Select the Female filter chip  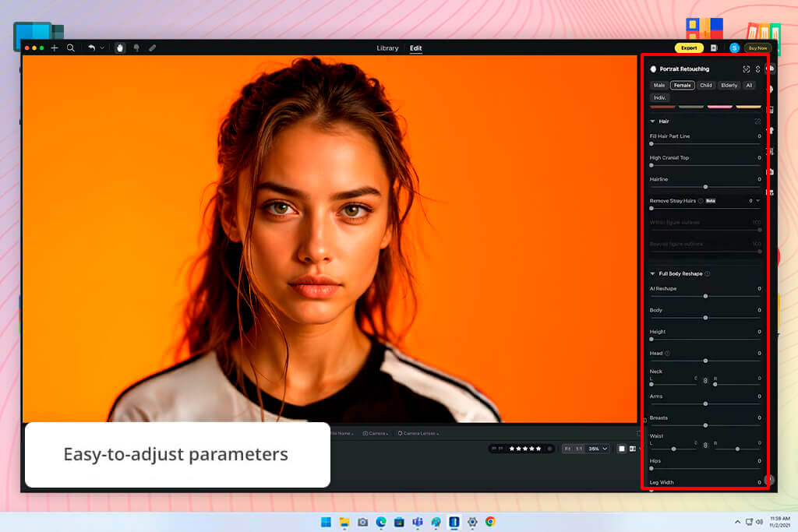click(x=683, y=86)
